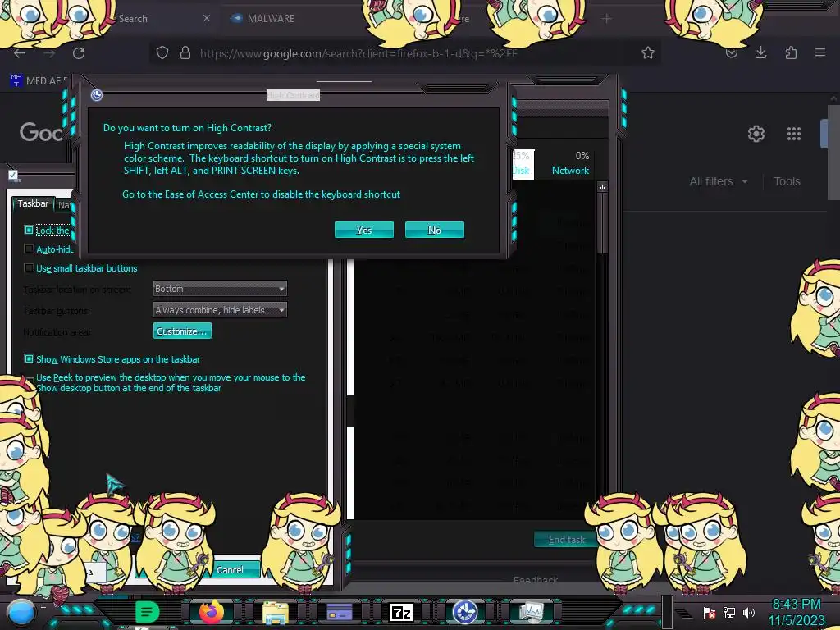This screenshot has height=630, width=840.
Task: Click the Customize notification area button
Action: point(182,331)
